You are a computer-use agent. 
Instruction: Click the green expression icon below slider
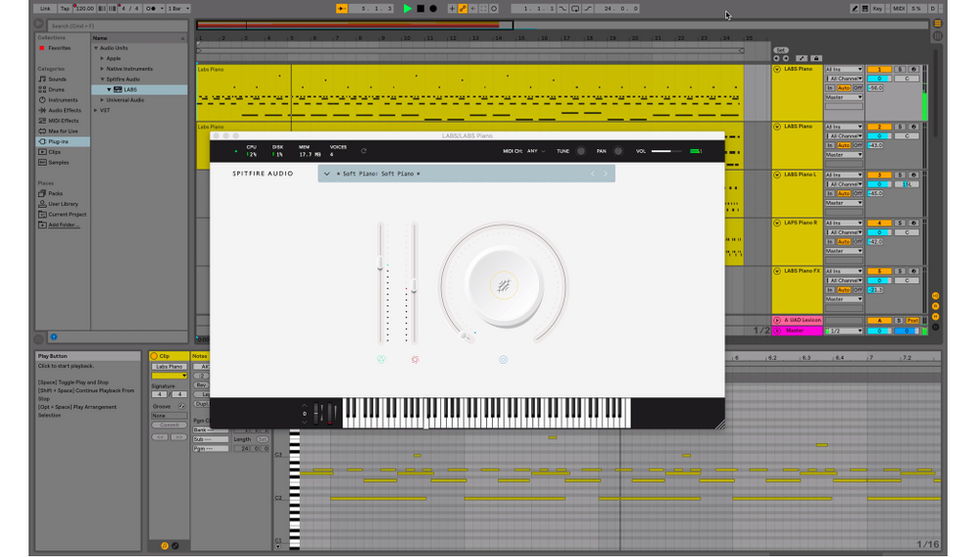(380, 360)
